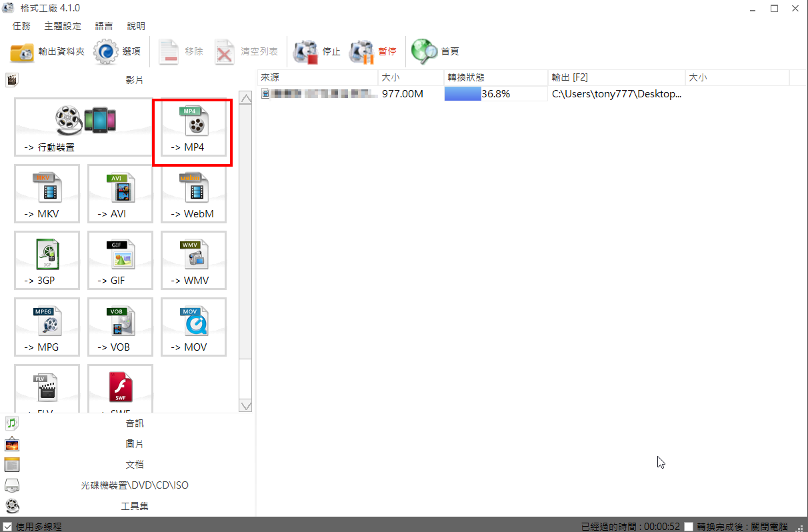Toggle 轉換完成後 shutdown checkbox
The height and width of the screenshot is (532, 808).
pos(689,526)
